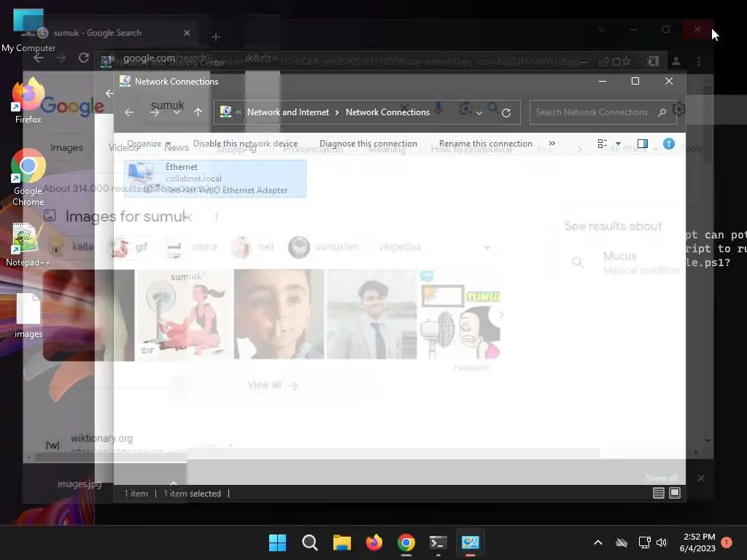This screenshot has height=560, width=747.
Task: Switch to Chrome from the taskbar
Action: (x=406, y=542)
